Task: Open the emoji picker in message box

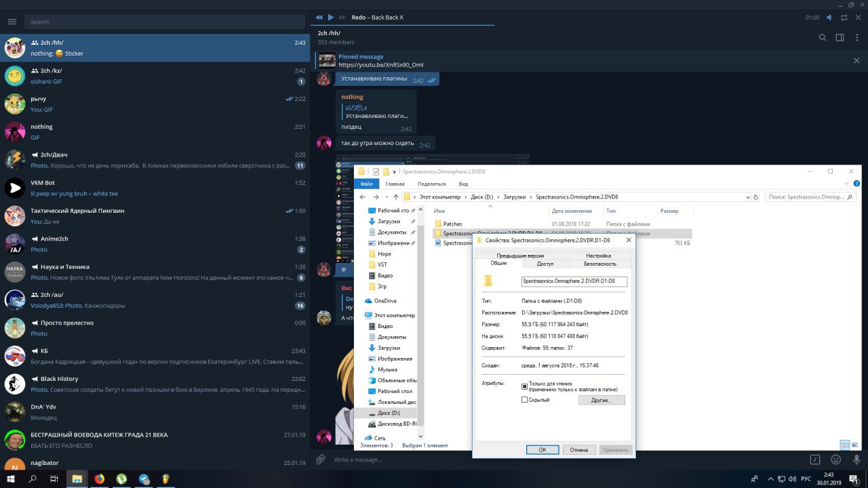Action: pyautogui.click(x=835, y=460)
